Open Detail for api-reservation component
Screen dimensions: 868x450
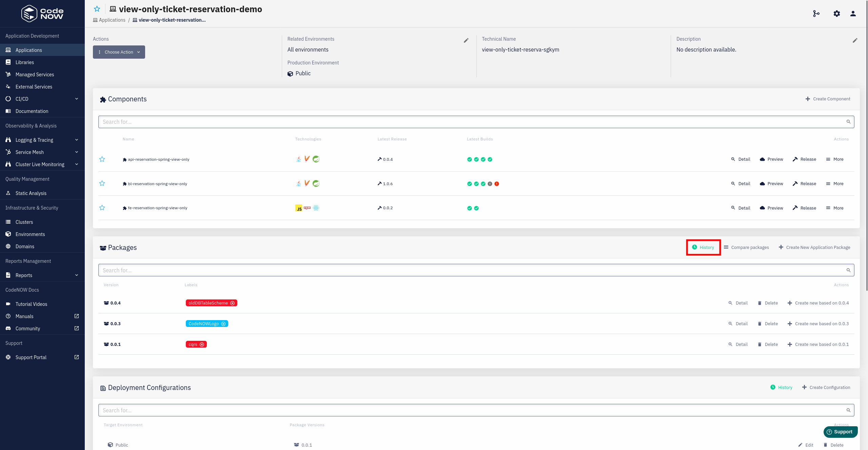741,159
